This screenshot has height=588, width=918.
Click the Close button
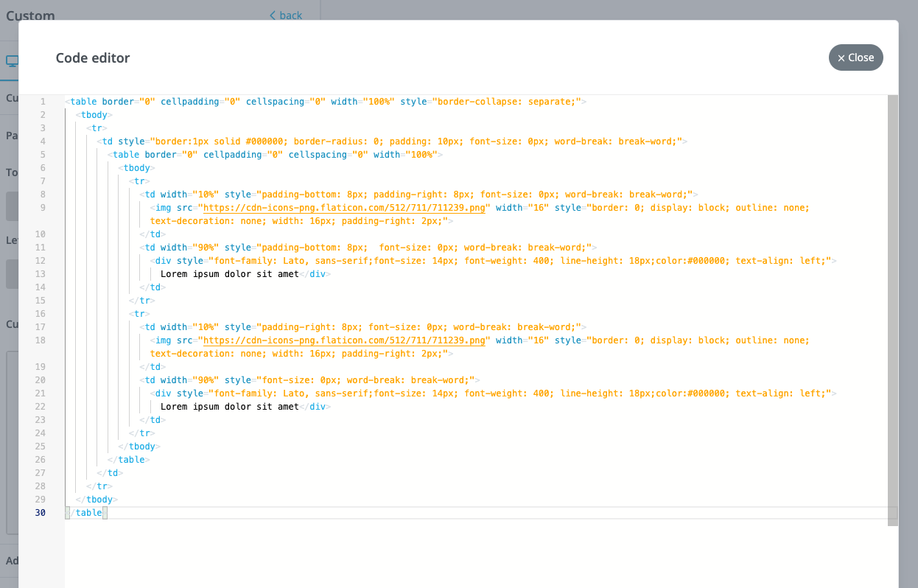coord(855,57)
